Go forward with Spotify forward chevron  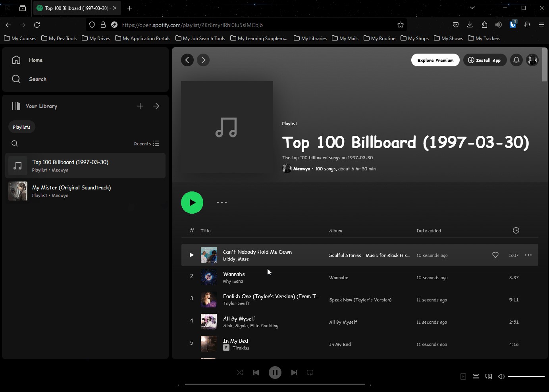pos(203,60)
